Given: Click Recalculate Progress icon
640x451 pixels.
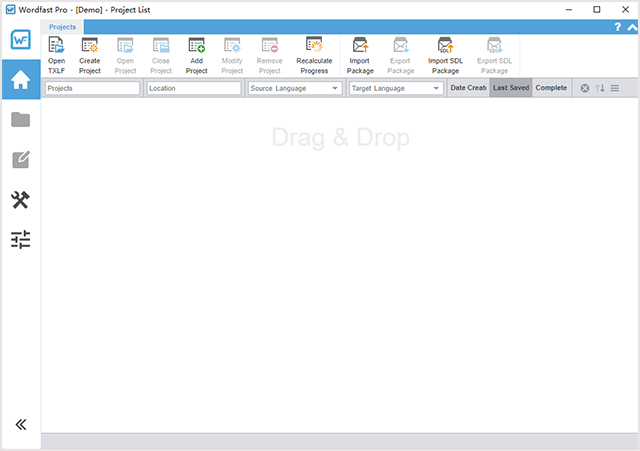Looking at the screenshot, I should point(314,44).
